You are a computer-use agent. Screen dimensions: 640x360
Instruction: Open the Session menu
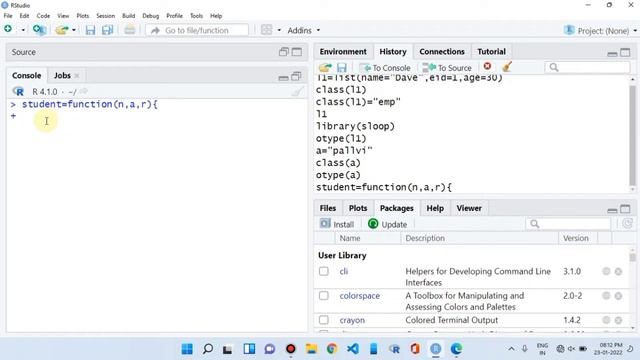coord(105,16)
